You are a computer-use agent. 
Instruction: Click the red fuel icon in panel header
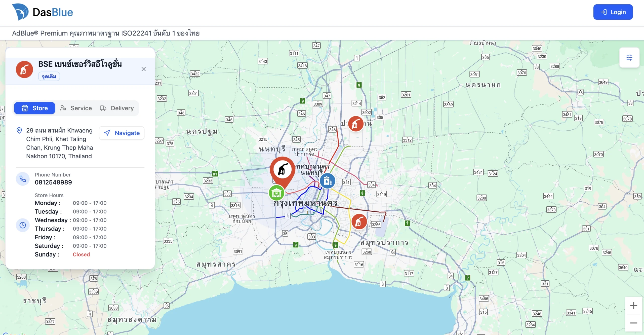[x=24, y=69]
